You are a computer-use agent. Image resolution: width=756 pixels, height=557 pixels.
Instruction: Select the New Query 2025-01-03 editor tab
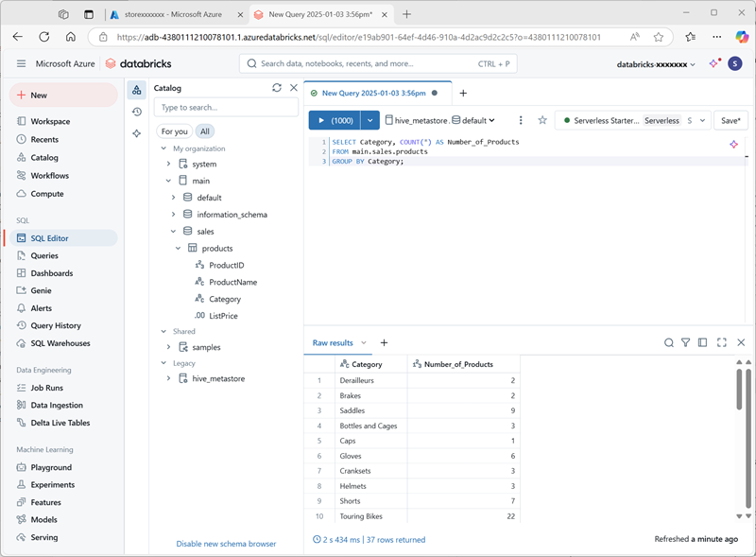click(x=373, y=94)
